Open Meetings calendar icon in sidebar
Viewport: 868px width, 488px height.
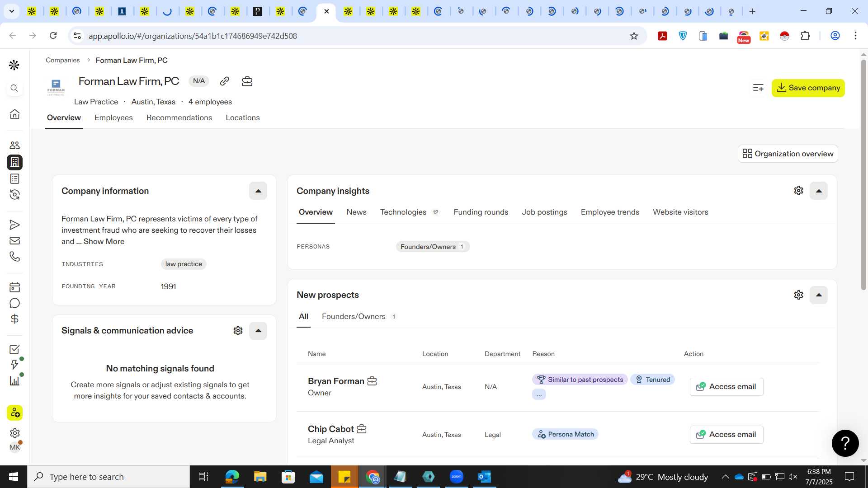pos(14,287)
